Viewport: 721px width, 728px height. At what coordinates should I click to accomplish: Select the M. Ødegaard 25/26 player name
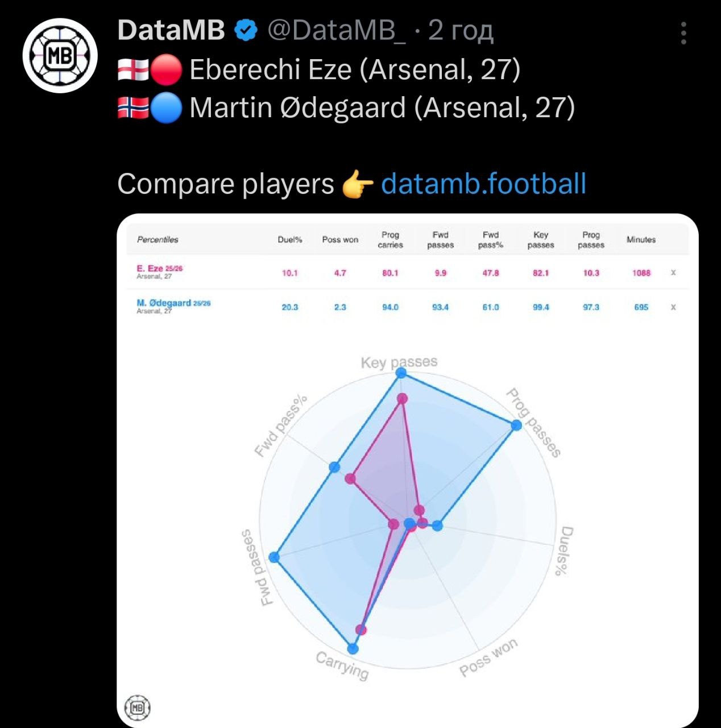(173, 303)
